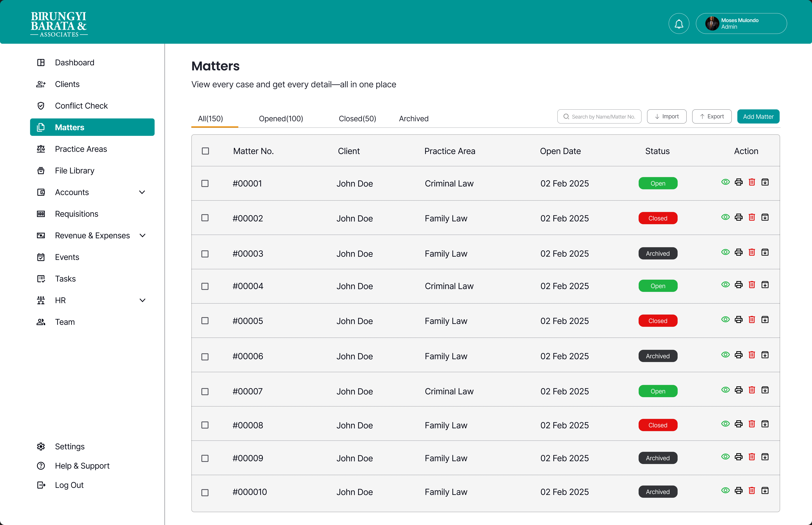This screenshot has width=812, height=525.
Task: Delete matter #00002 with trash icon
Action: pos(752,217)
